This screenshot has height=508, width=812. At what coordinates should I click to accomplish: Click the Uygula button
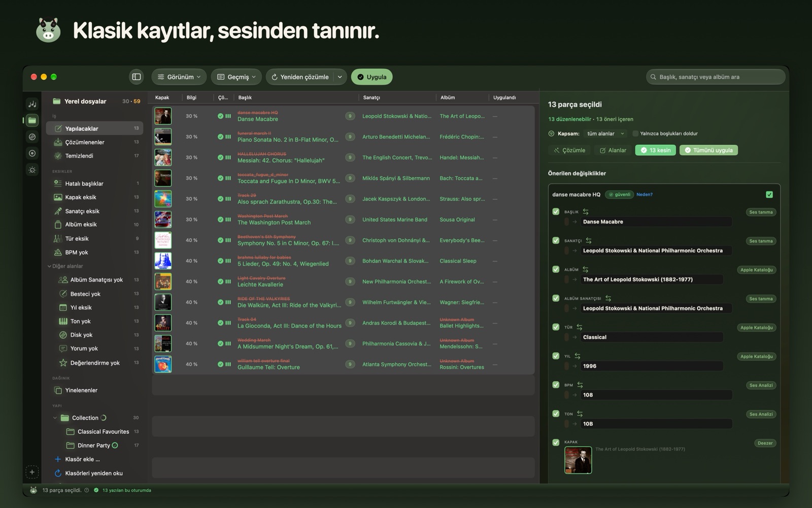[371, 77]
